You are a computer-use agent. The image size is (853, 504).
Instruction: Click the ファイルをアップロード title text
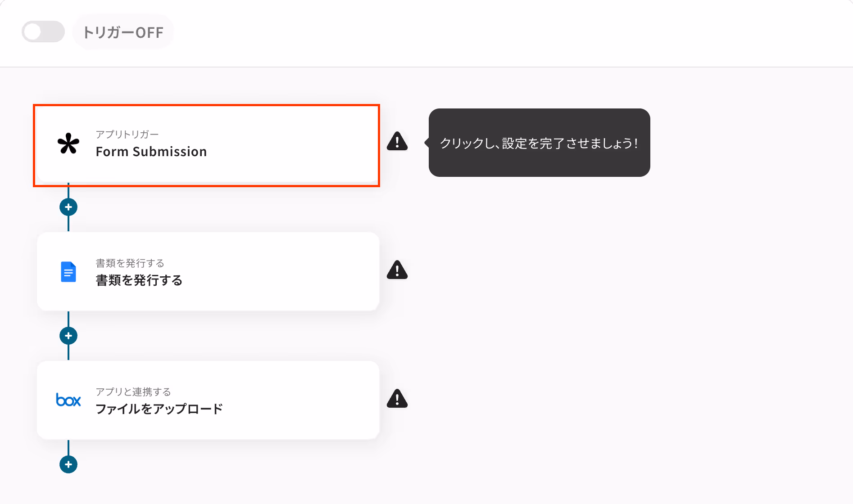tap(159, 409)
